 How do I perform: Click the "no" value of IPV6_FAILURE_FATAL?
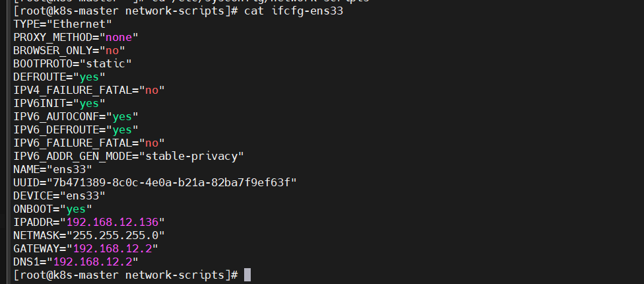151,143
